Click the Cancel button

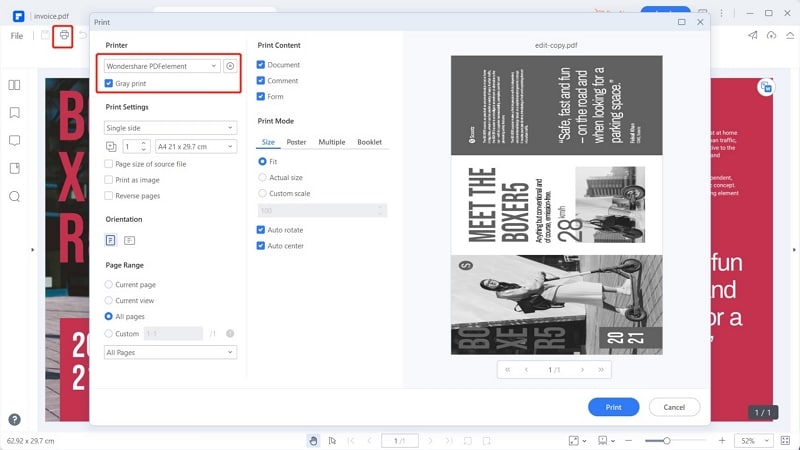[x=674, y=407]
